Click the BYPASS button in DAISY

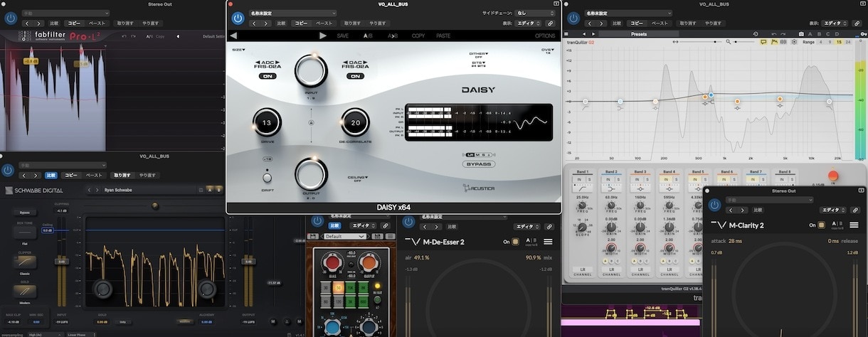click(478, 165)
